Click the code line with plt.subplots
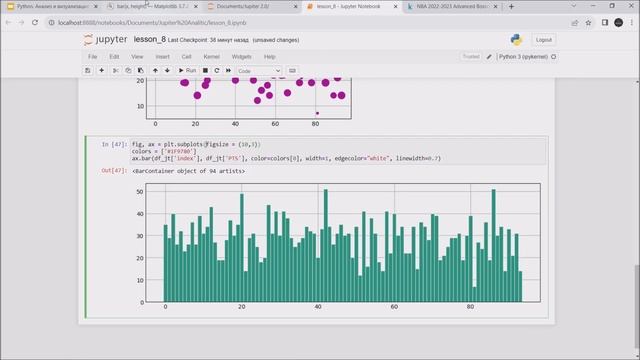Screen dimensions: 640x360 (x=196, y=144)
